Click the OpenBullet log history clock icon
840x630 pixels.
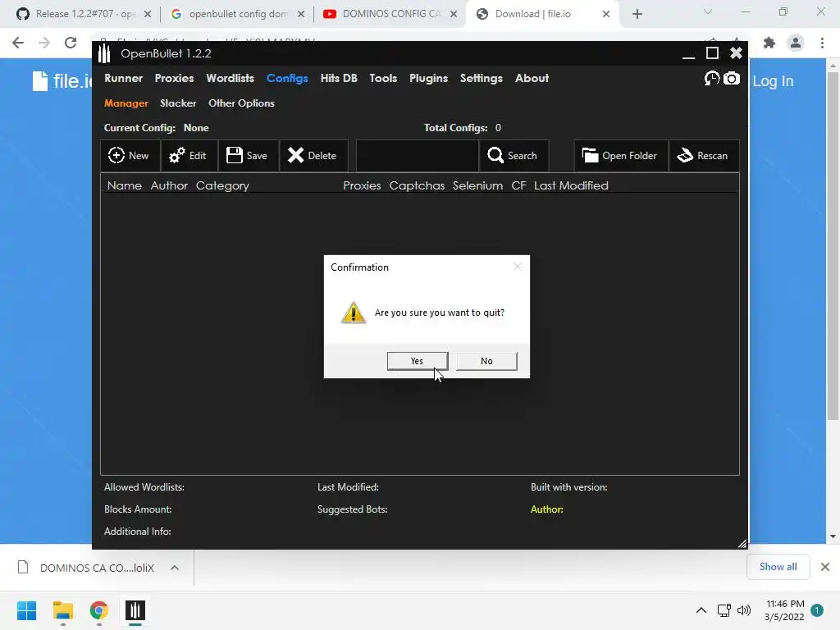711,79
